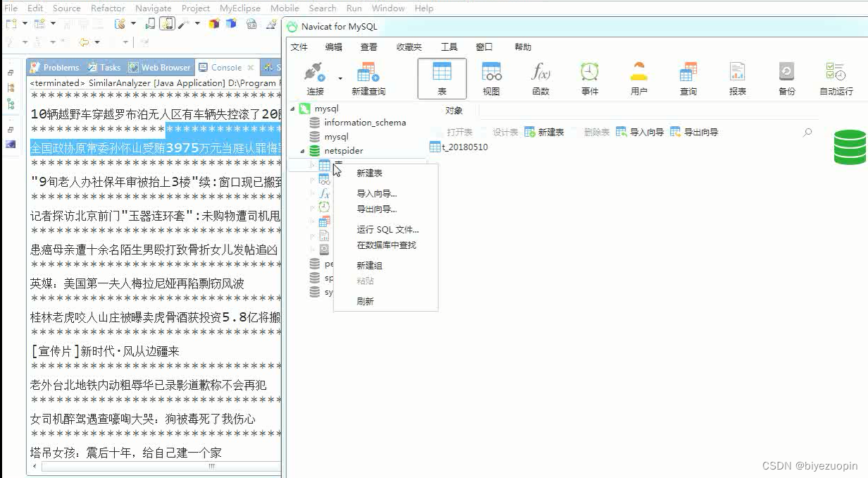868x478 pixels.
Task: Open the dropdown arrow beside 连接 button
Action: (x=340, y=78)
